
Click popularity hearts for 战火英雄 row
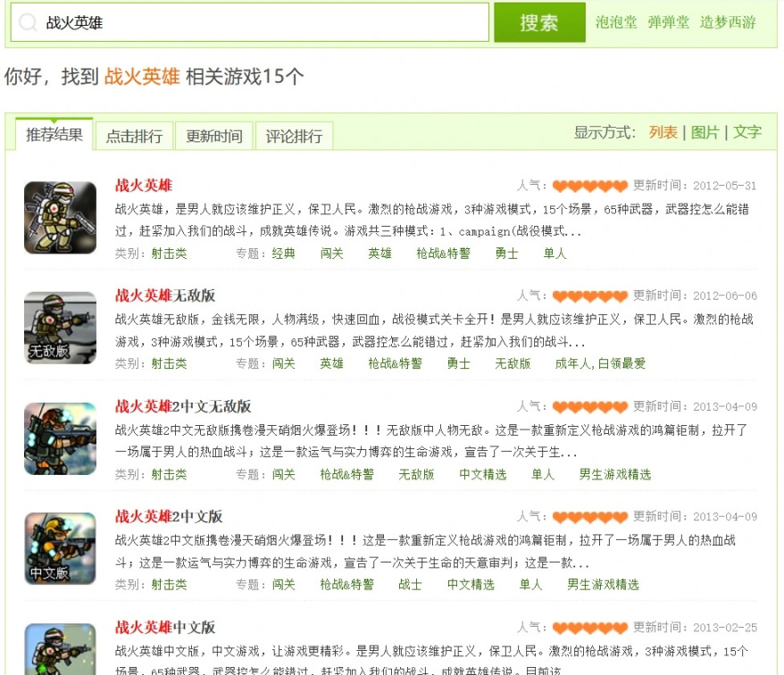(x=590, y=187)
